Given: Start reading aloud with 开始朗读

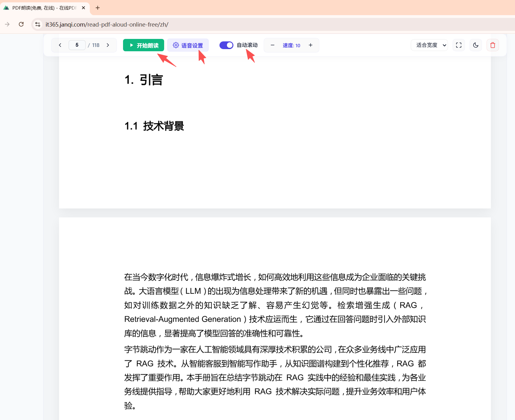Looking at the screenshot, I should [143, 45].
